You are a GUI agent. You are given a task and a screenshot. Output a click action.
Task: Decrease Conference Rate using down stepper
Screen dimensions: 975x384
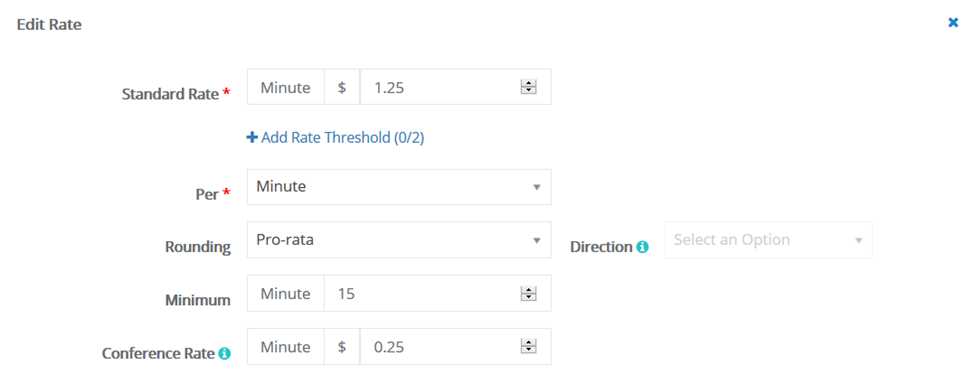click(529, 350)
